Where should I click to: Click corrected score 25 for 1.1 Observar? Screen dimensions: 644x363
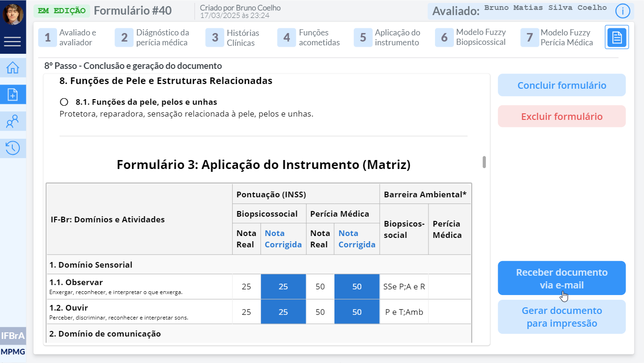coord(283,287)
